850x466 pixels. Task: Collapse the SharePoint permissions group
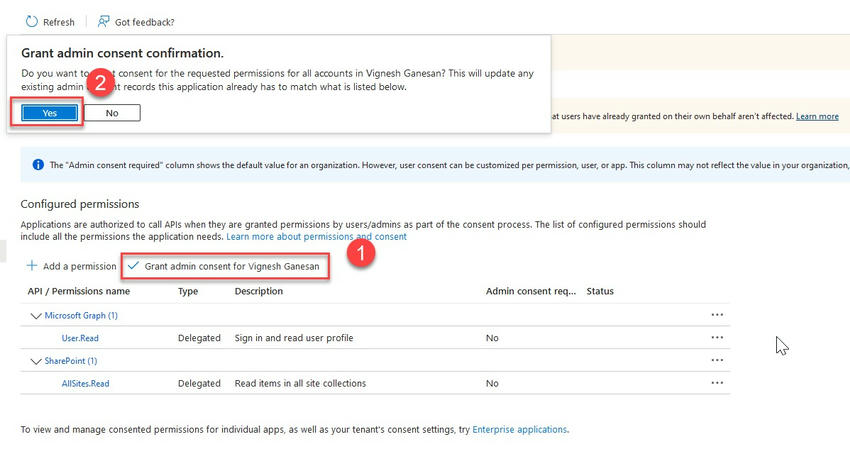click(x=36, y=361)
